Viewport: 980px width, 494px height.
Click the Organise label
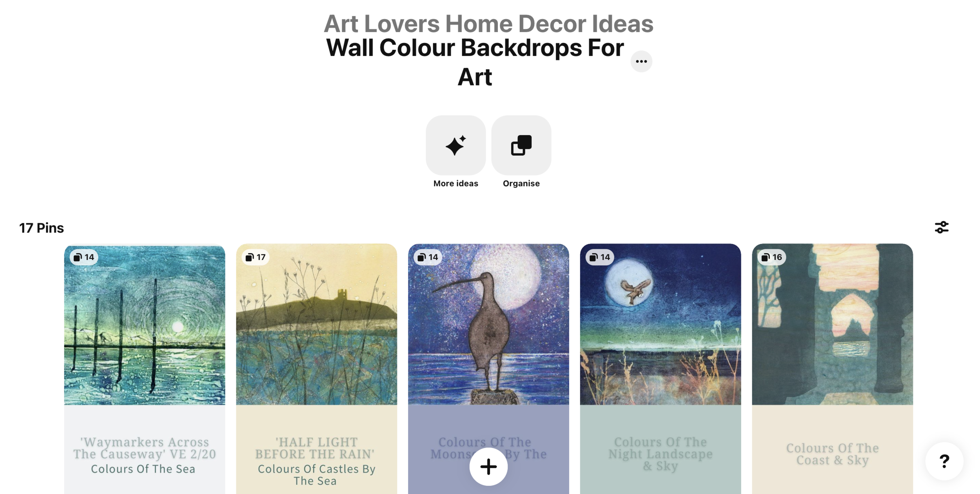(521, 183)
